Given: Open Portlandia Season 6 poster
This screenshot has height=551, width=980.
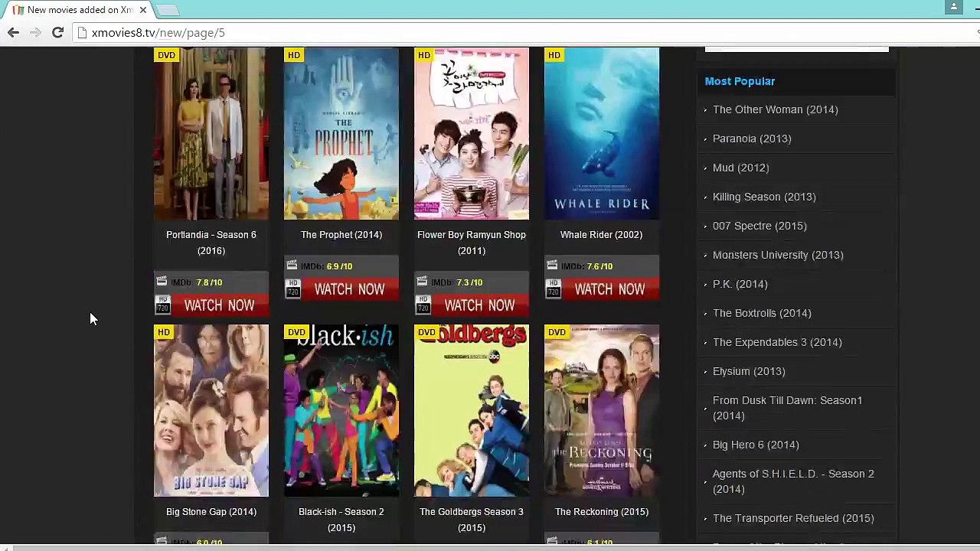Looking at the screenshot, I should tap(211, 134).
